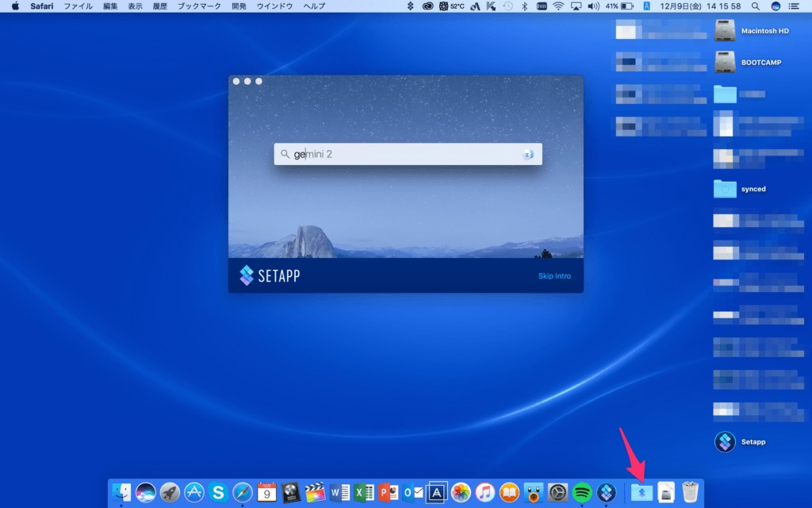This screenshot has width=812, height=508.
Task: Launch Skype from the Dock
Action: click(x=218, y=492)
